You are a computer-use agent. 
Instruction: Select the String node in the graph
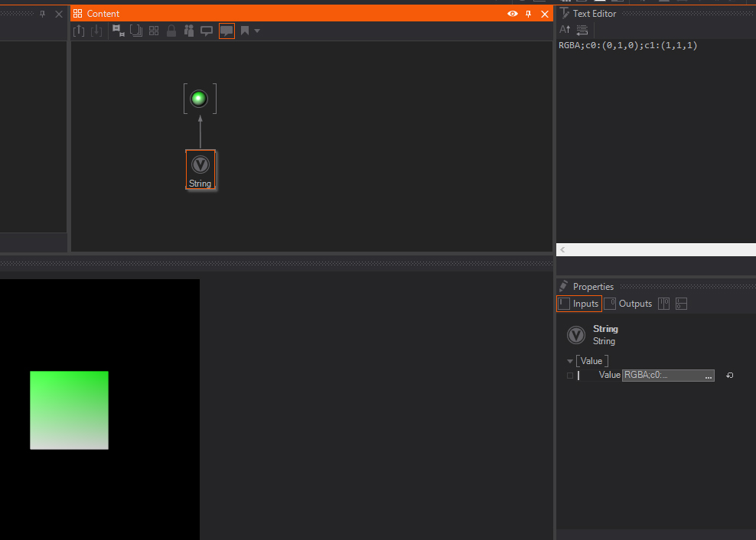[200, 169]
